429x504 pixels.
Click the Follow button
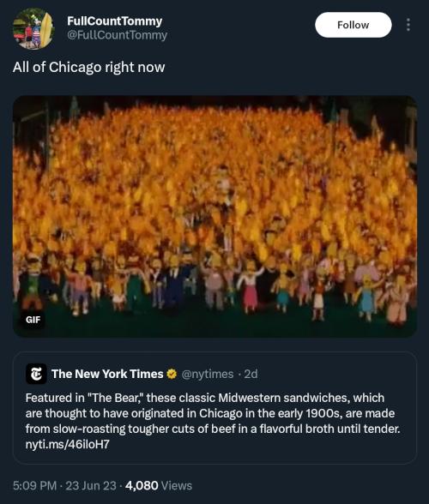[x=353, y=25]
